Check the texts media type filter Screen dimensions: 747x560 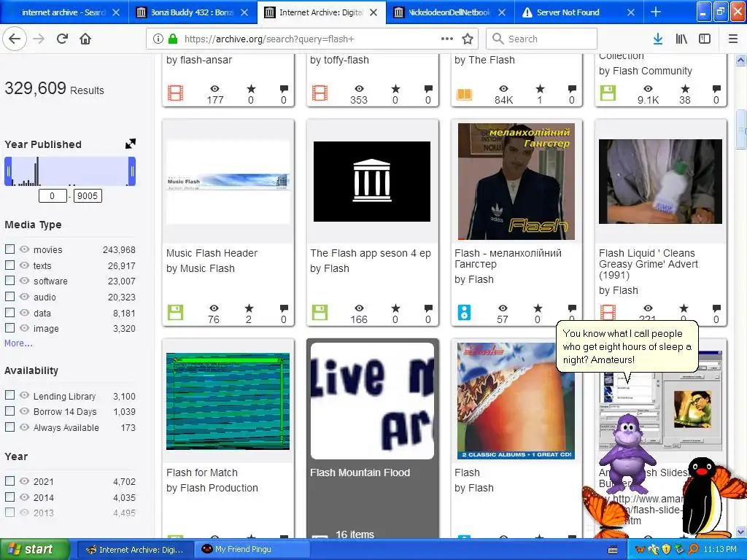9,265
